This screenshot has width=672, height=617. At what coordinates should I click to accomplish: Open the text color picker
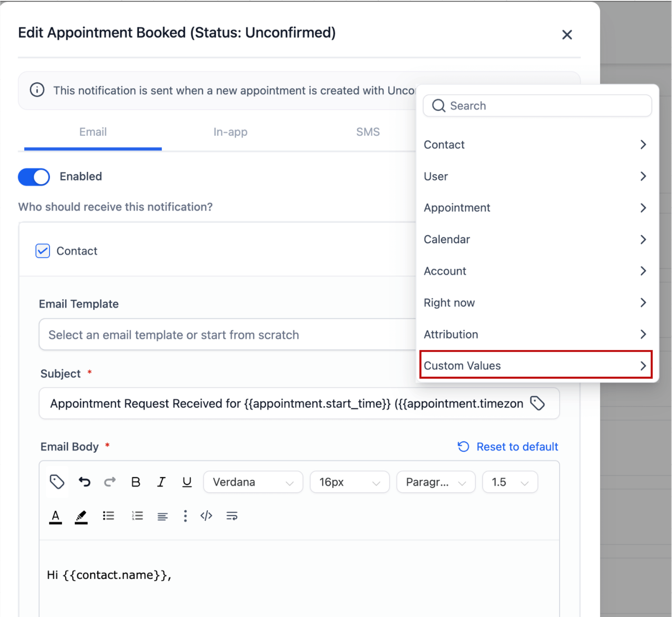click(x=56, y=516)
